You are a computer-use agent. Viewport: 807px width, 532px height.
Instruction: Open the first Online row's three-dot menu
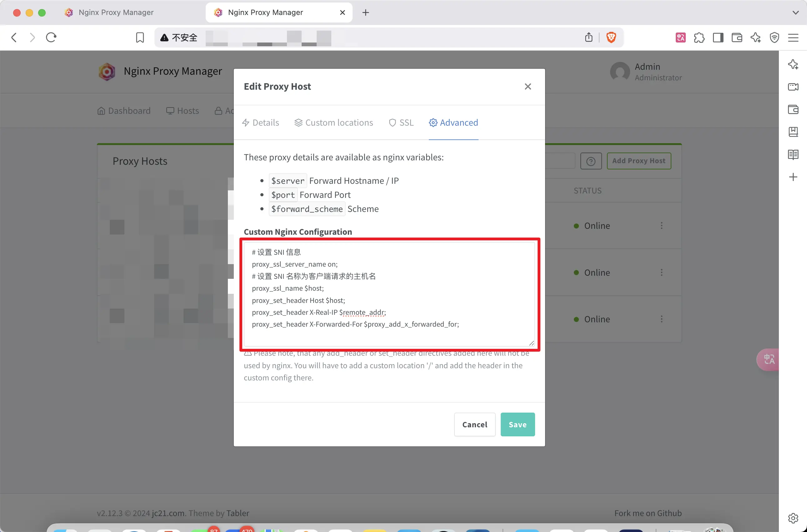(661, 226)
